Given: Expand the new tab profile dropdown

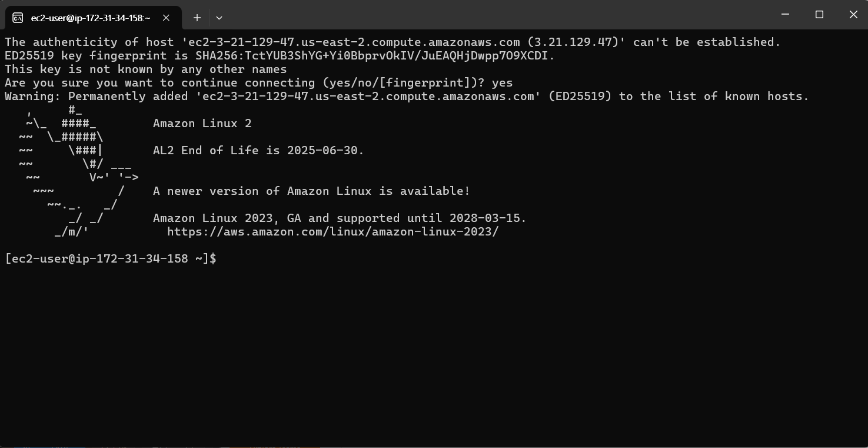Looking at the screenshot, I should click(219, 18).
